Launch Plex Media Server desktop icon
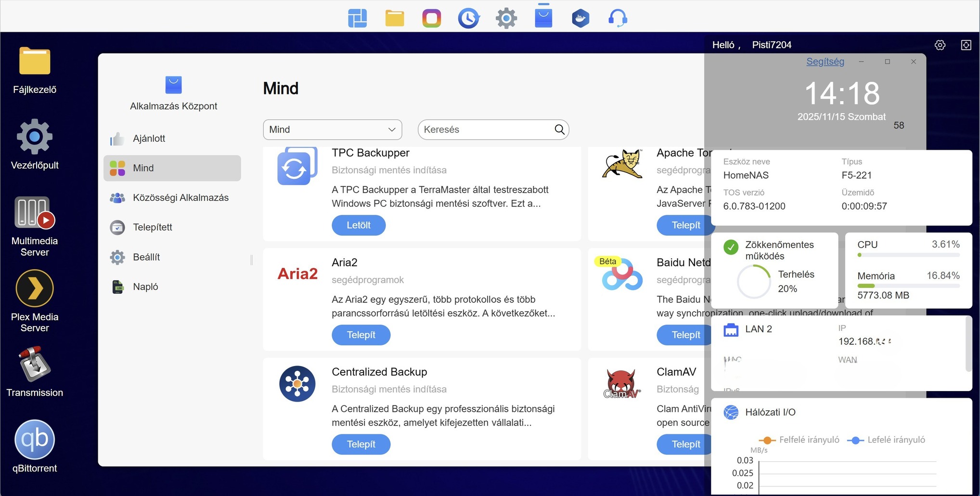The height and width of the screenshot is (496, 980). (35, 301)
